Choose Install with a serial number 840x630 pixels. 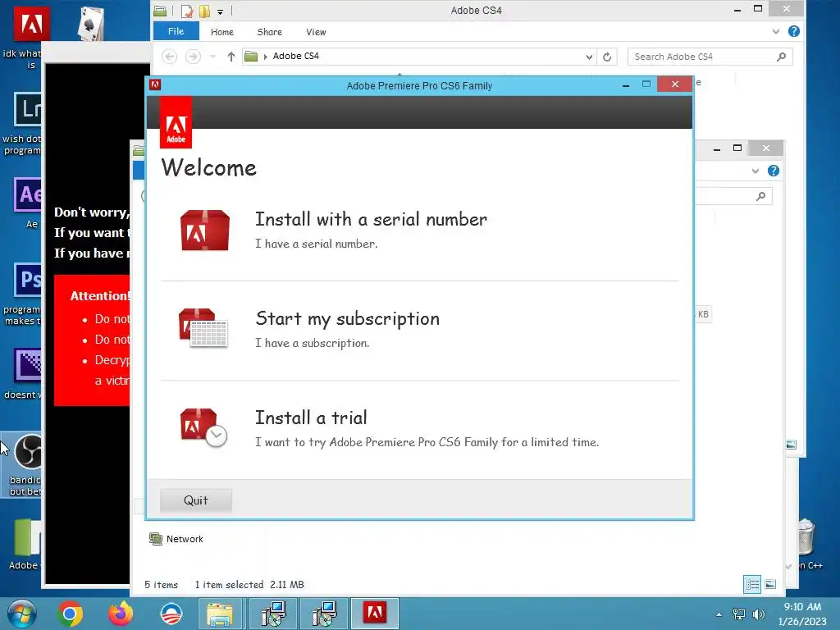[371, 219]
